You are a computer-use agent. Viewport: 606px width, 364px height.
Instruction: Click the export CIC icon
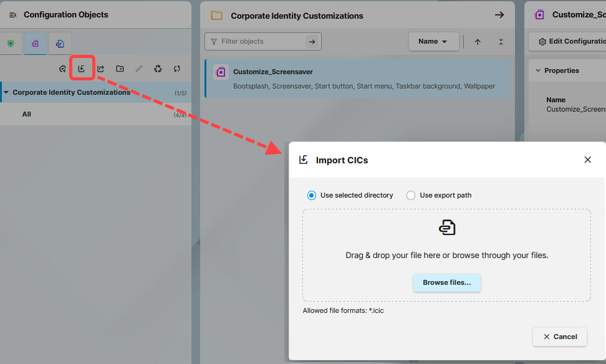pos(100,69)
